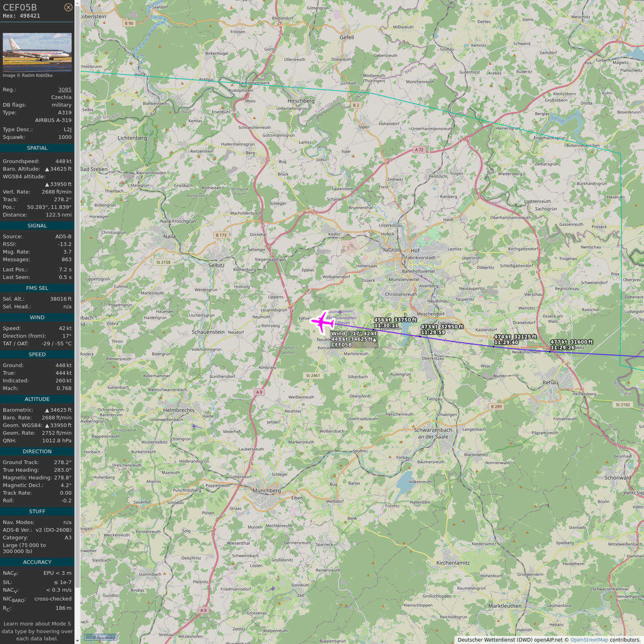
Task: Open the OpenStreetMap contributors link
Action: 589,640
